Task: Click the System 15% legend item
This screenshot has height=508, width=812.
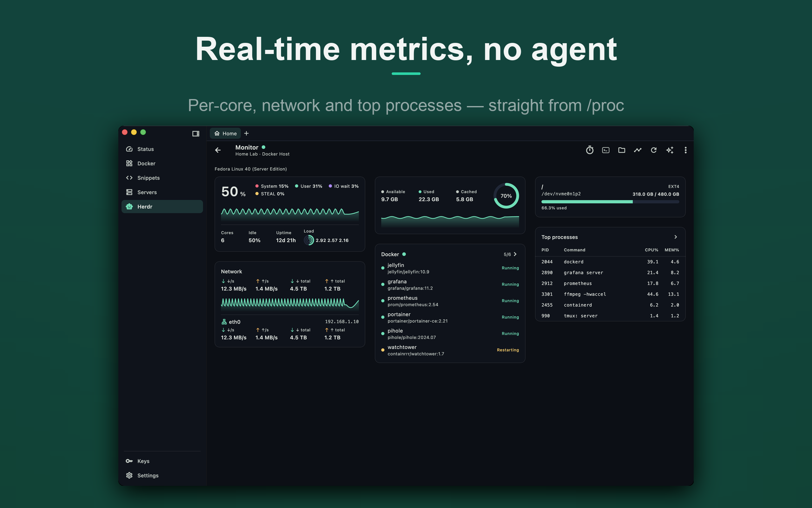Action: tap(272, 186)
